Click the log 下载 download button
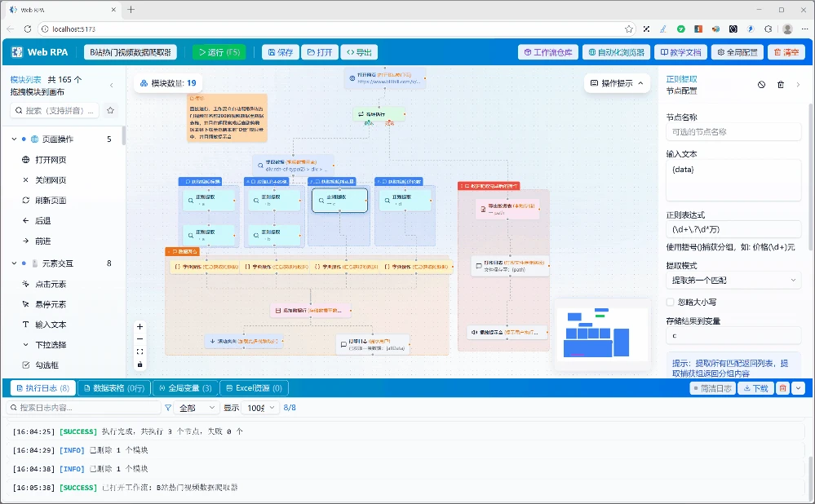815x504 pixels. click(755, 388)
